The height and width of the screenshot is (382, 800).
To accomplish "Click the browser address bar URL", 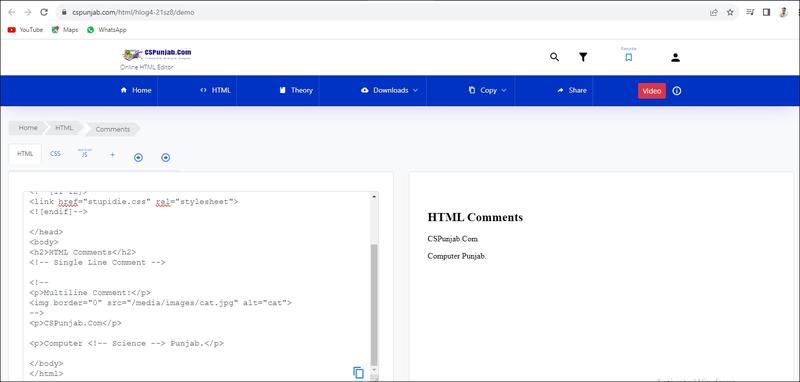I will pyautogui.click(x=127, y=12).
